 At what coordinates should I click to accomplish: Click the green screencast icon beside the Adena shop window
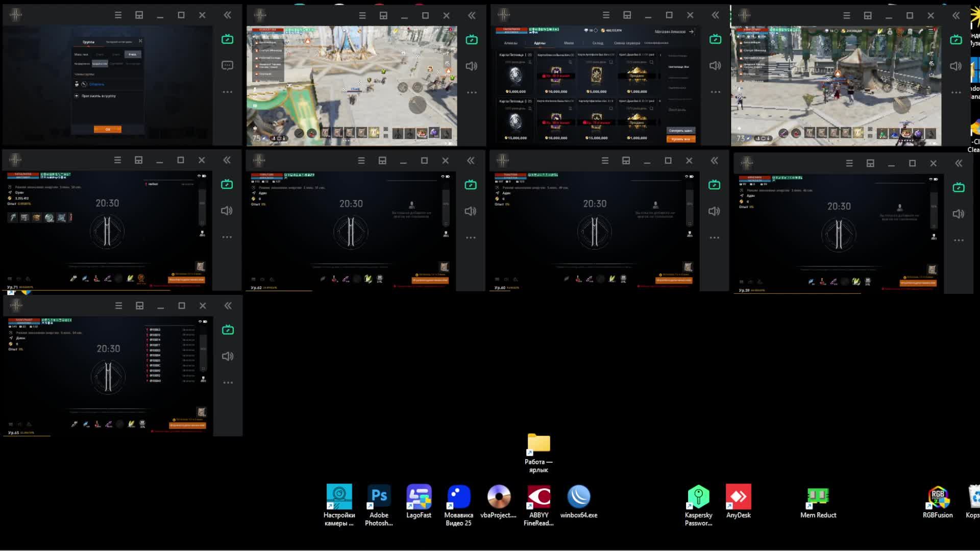click(x=715, y=39)
